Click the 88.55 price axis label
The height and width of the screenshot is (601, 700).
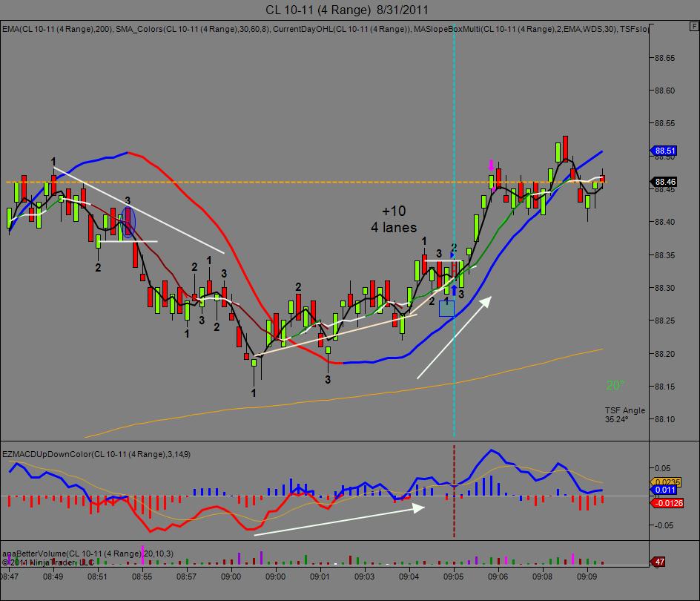tap(664, 123)
